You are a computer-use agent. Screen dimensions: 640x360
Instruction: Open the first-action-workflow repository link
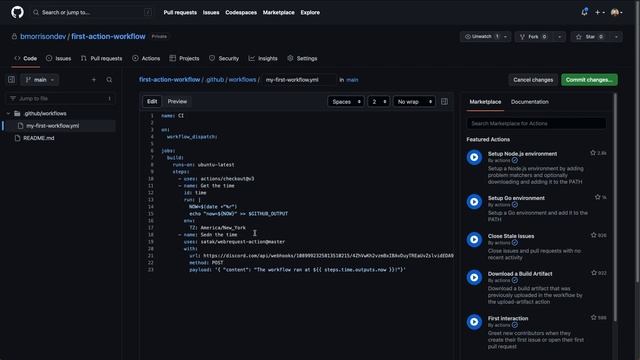pyautogui.click(x=108, y=37)
